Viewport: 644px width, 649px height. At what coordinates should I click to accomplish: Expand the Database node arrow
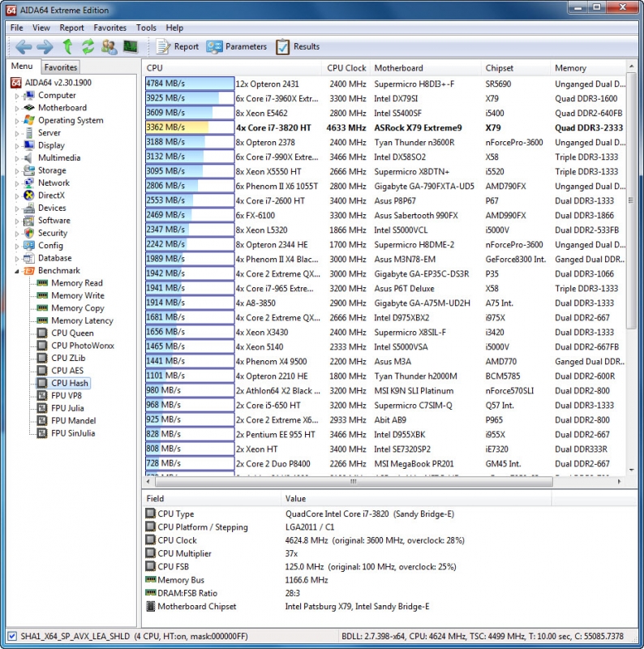17,259
